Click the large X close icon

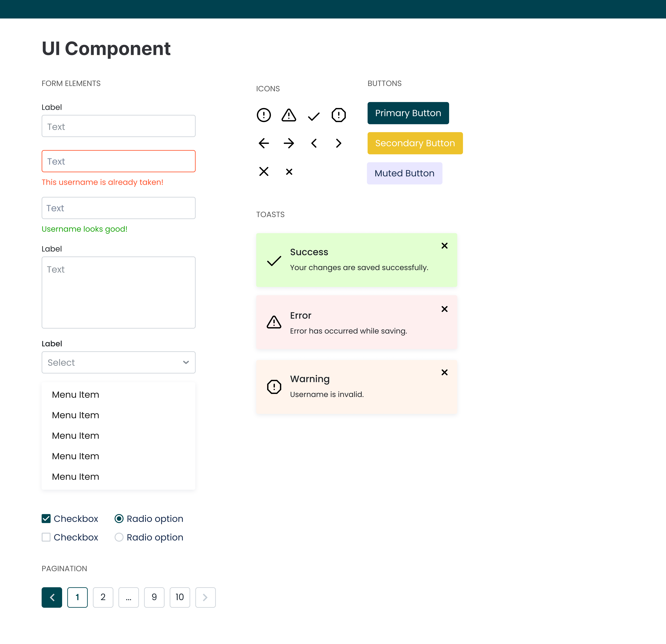264,172
